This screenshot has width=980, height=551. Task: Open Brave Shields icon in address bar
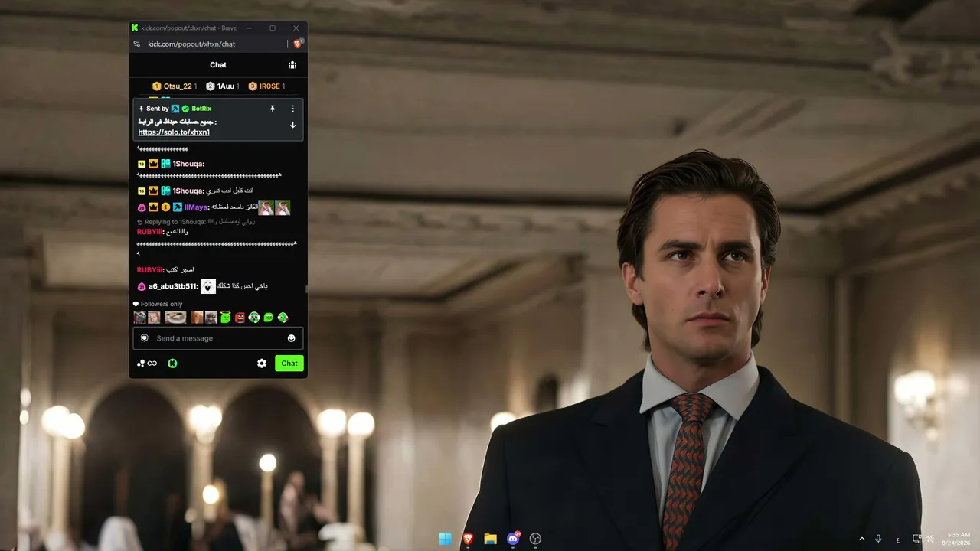298,44
